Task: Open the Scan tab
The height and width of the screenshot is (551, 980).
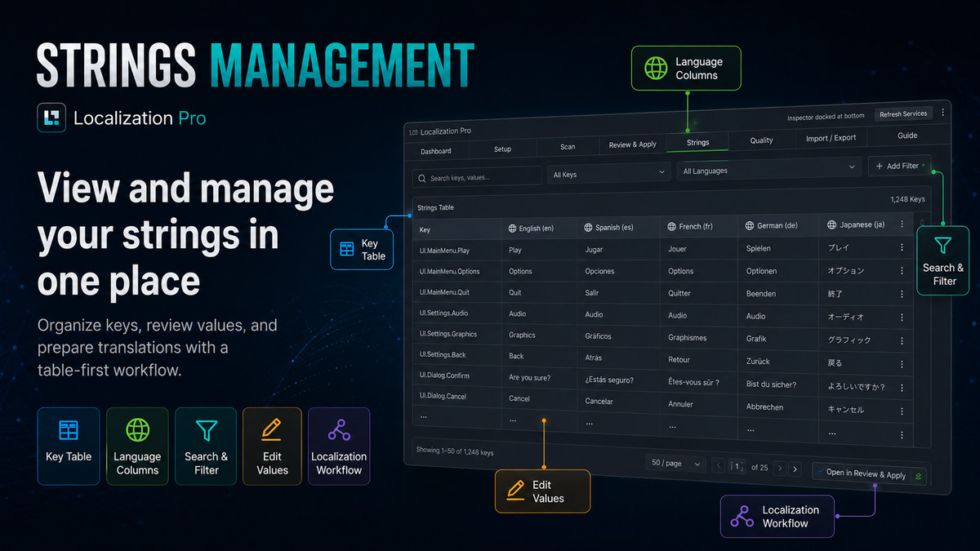Action: 568,147
